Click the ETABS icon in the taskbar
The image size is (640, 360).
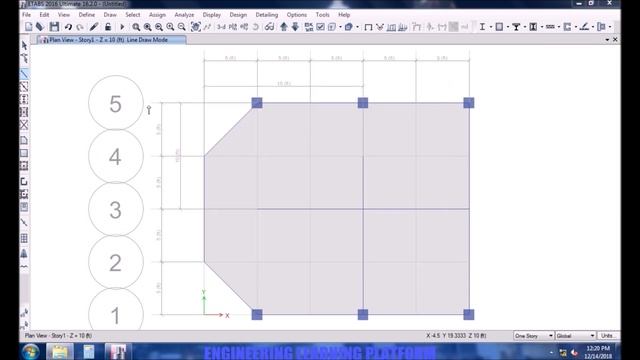[117, 352]
